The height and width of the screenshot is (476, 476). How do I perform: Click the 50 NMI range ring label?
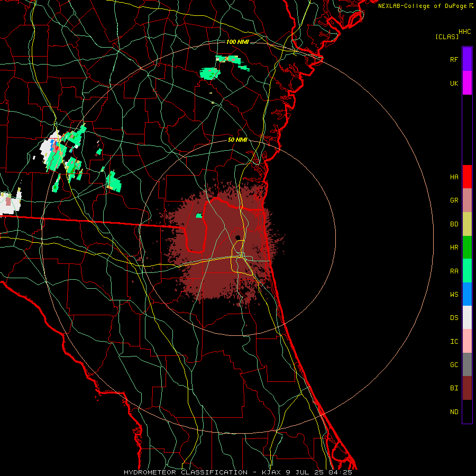point(237,140)
